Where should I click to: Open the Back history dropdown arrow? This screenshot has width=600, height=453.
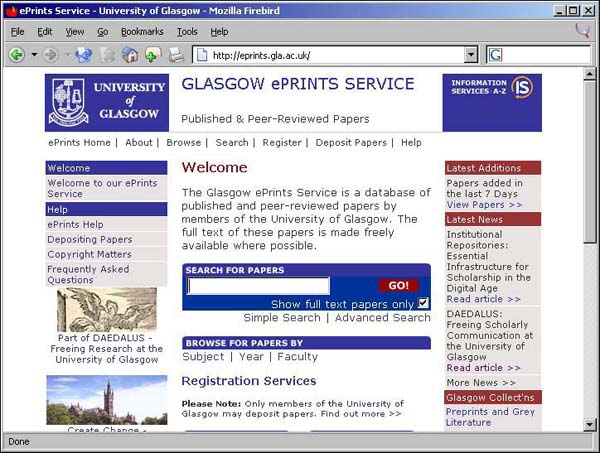point(34,55)
